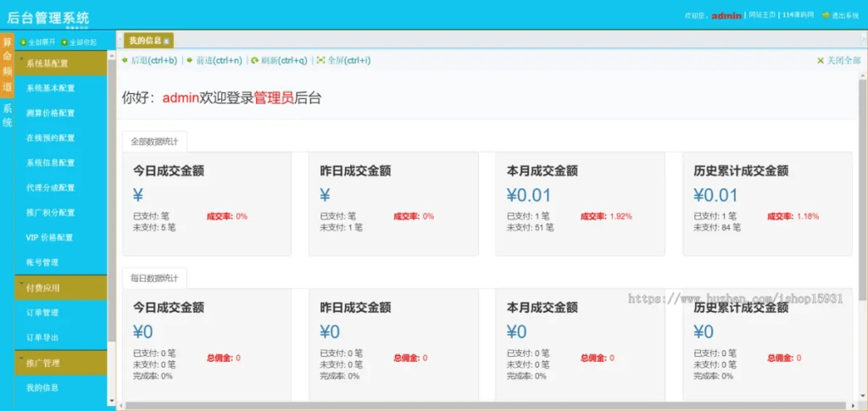The width and height of the screenshot is (868, 411).
Task: Open 订单管理 in the sidebar
Action: pyautogui.click(x=42, y=313)
